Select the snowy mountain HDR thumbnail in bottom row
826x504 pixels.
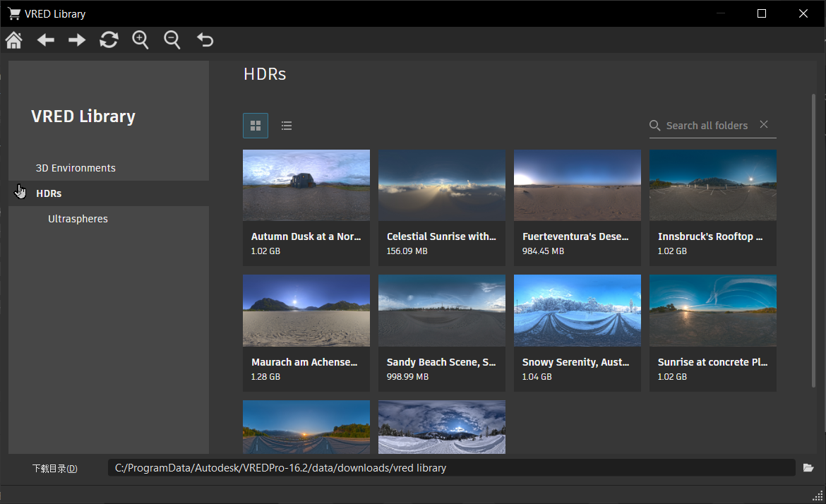pyautogui.click(x=441, y=427)
